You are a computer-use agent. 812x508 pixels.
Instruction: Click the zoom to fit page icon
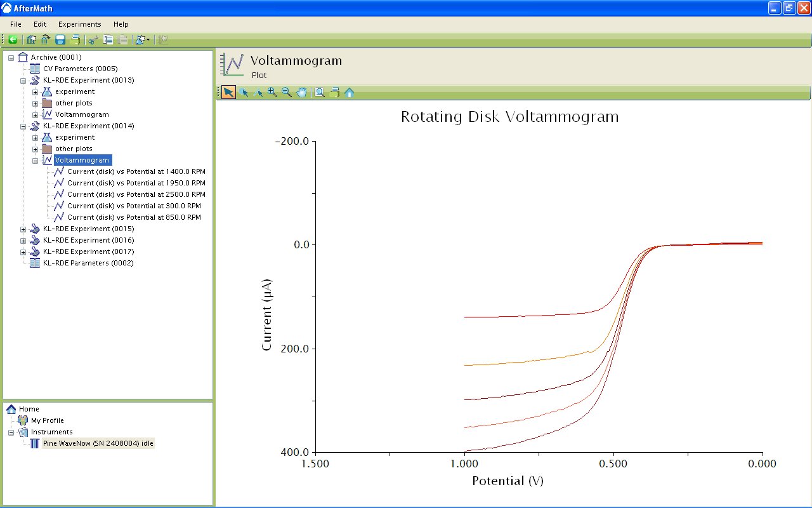[320, 92]
